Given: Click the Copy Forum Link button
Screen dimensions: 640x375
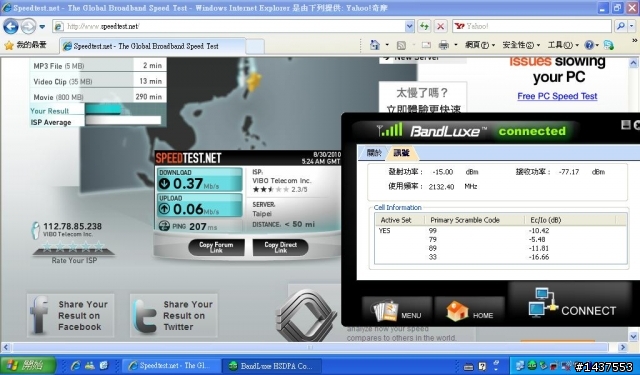Looking at the screenshot, I should tap(216, 247).
